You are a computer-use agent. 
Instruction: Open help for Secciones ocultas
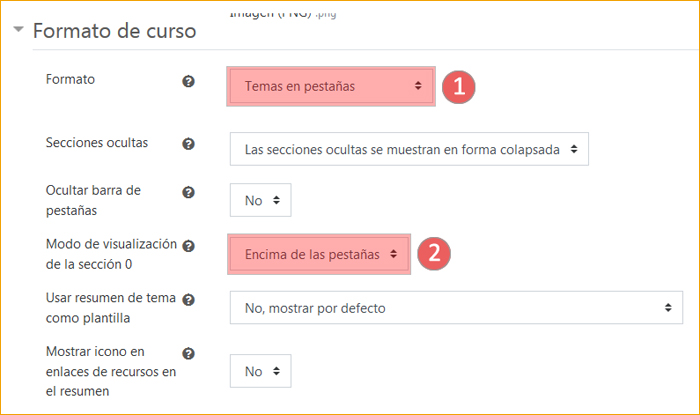(188, 144)
